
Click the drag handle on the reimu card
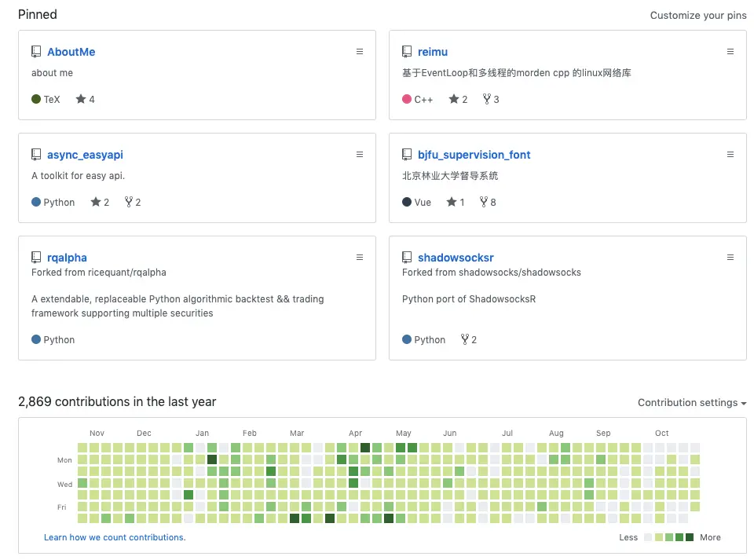click(x=730, y=51)
